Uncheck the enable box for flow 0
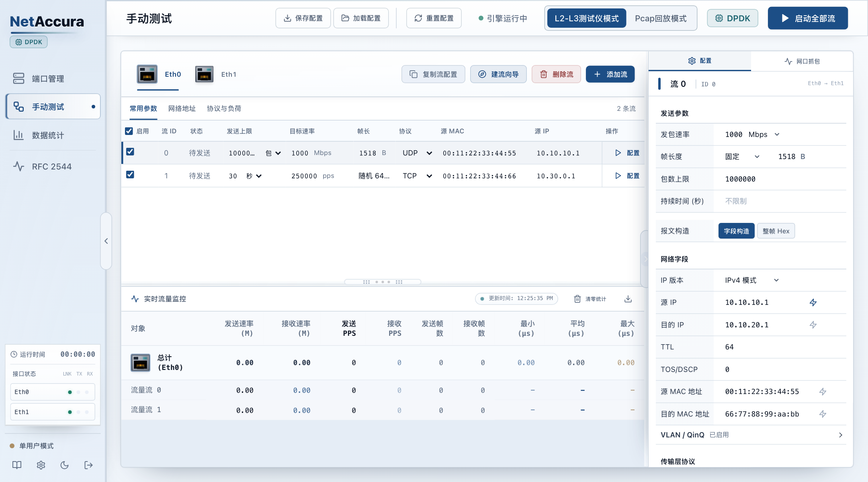This screenshot has height=482, width=868. click(x=130, y=152)
